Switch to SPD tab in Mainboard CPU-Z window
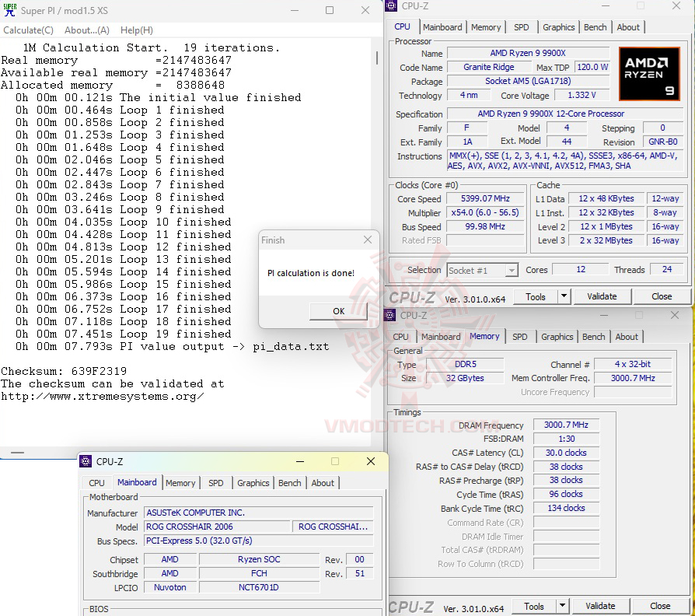The height and width of the screenshot is (616, 695). coord(216,483)
